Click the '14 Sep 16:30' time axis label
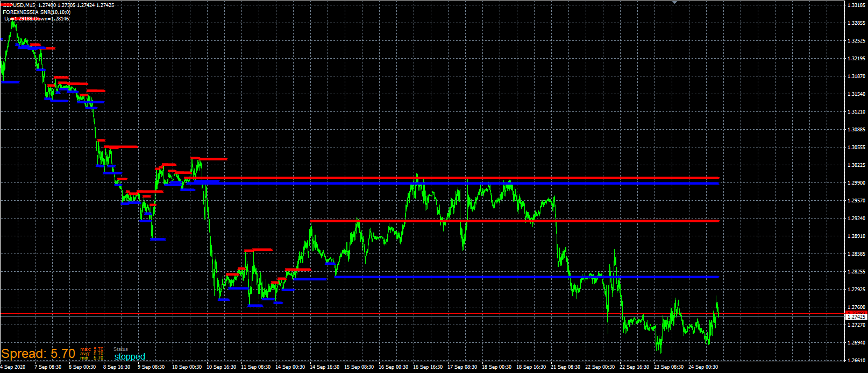Screen dimensions: 868x373 click(324, 367)
